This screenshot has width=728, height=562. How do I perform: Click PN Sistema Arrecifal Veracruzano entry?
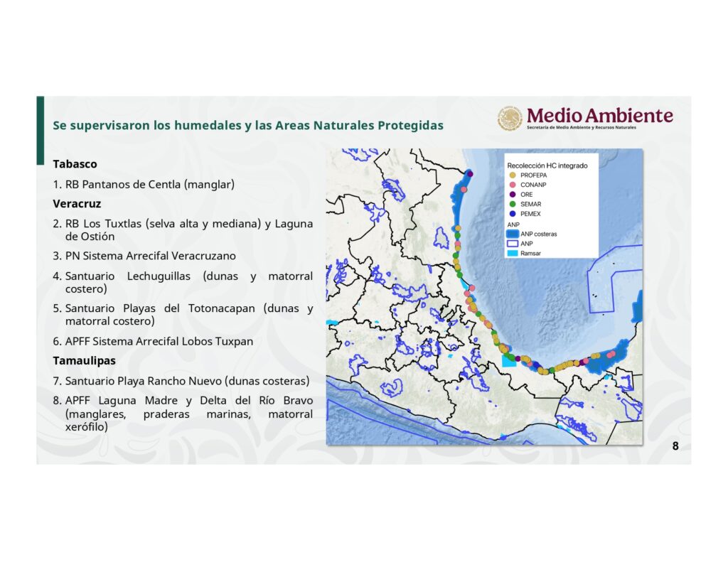point(150,256)
